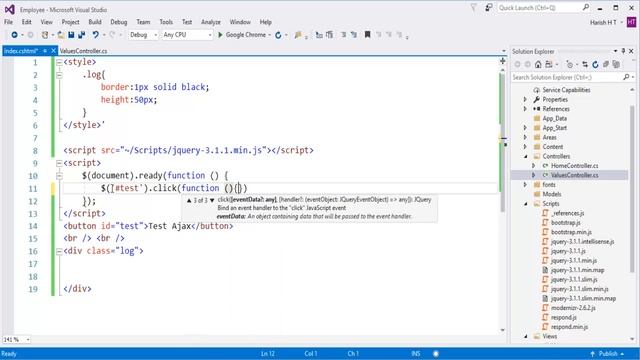Click the Home icon in Solution Explorer
640x360 pixels.
[538, 64]
